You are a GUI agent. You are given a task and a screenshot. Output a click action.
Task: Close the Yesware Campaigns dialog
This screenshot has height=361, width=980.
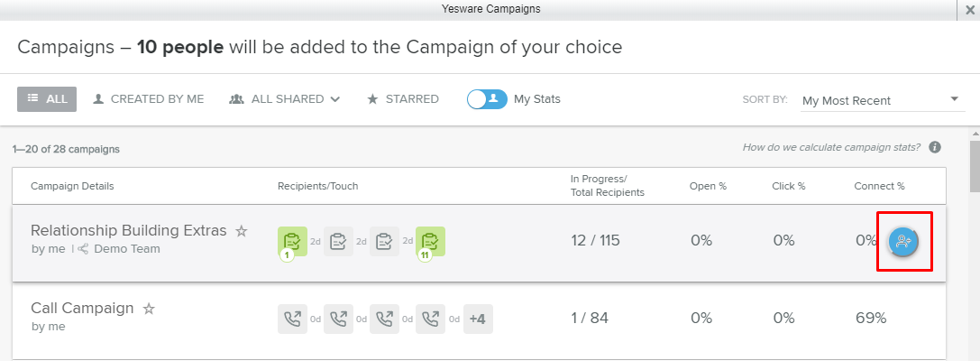tap(969, 10)
